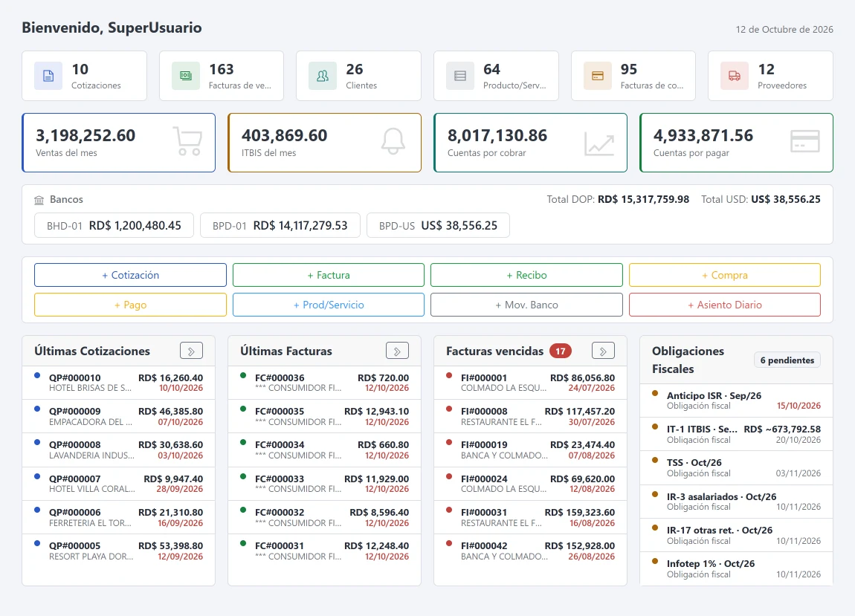The width and height of the screenshot is (855, 616).
Task: Add a new Recibo
Action: tap(526, 275)
